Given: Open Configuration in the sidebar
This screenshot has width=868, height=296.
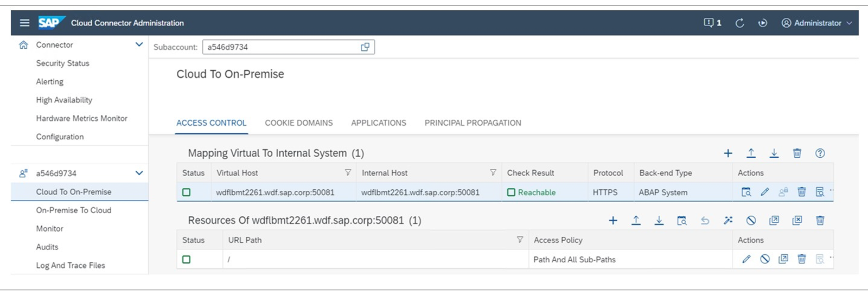Looking at the screenshot, I should point(60,137).
